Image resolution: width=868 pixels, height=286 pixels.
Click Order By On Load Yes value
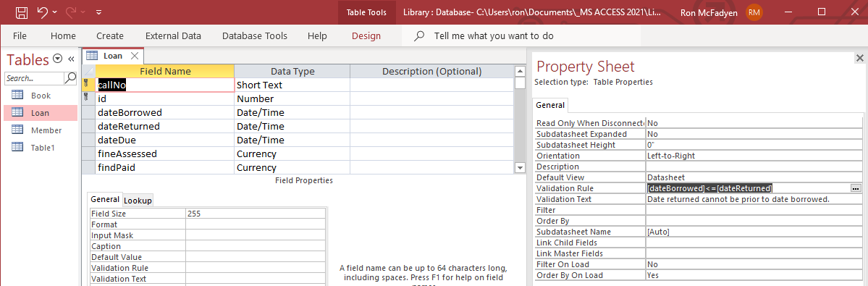coord(754,275)
